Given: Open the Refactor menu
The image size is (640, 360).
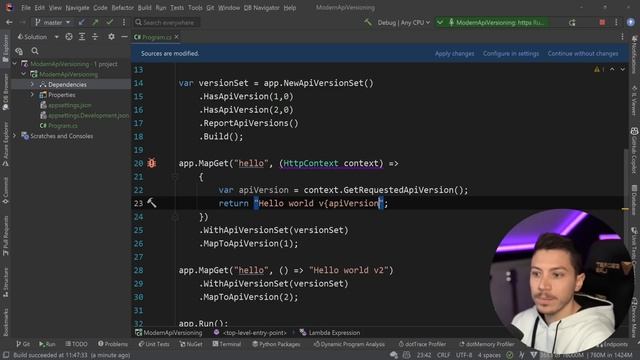Looking at the screenshot, I should [122, 8].
